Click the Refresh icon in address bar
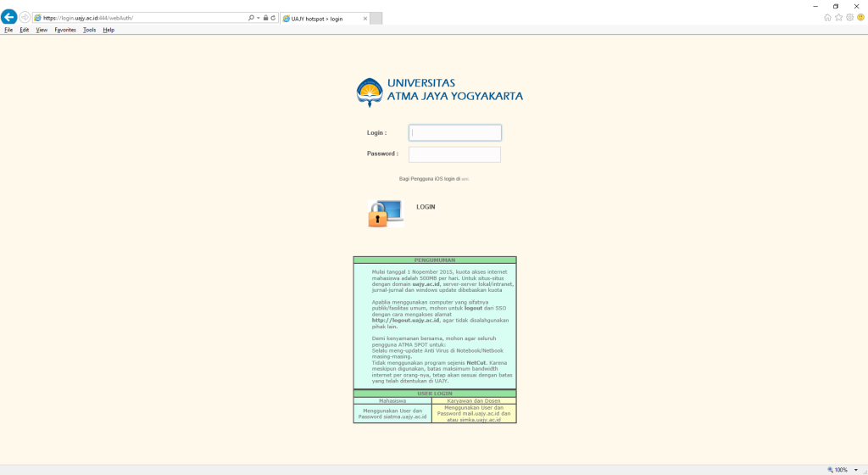This screenshot has height=475, width=868. click(273, 18)
